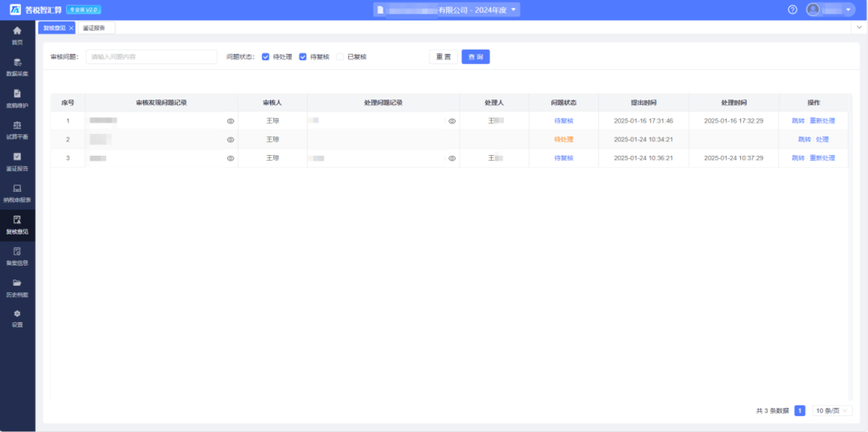868x432 pixels.
Task: Click the 序号 column header
Action: pos(68,103)
